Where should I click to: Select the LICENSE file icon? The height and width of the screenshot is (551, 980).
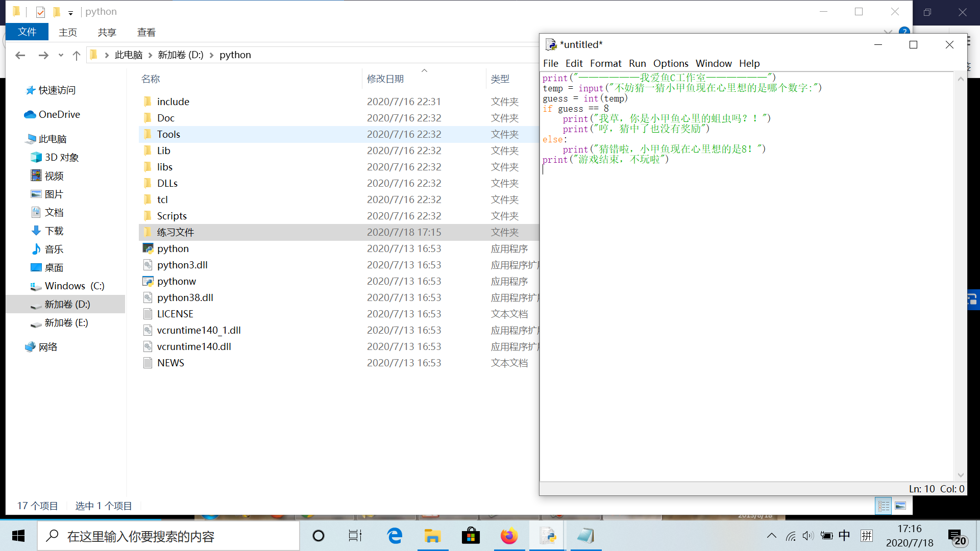point(148,314)
